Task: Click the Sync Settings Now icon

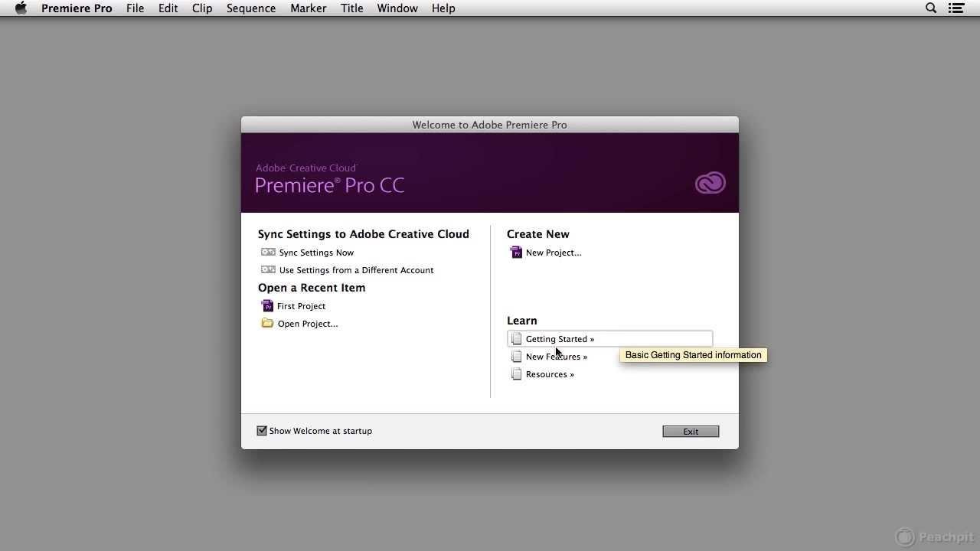Action: [268, 252]
